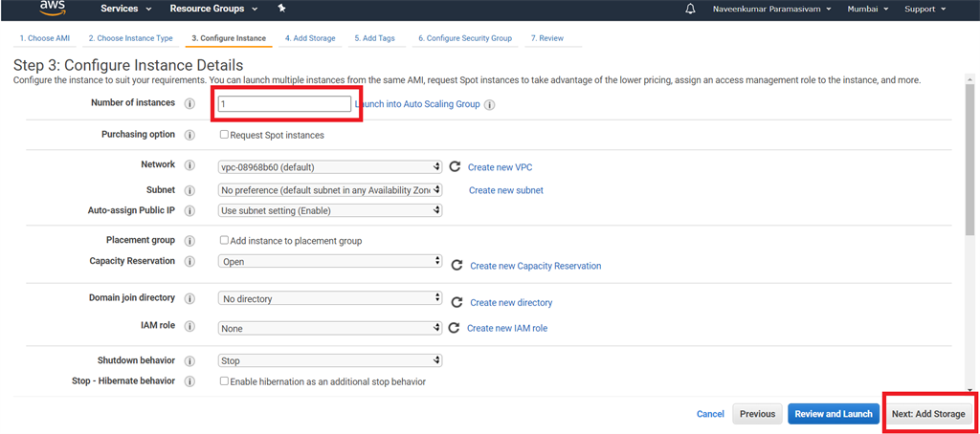Go to 5. Add Tags step
The width and height of the screenshot is (980, 434).
tap(374, 38)
